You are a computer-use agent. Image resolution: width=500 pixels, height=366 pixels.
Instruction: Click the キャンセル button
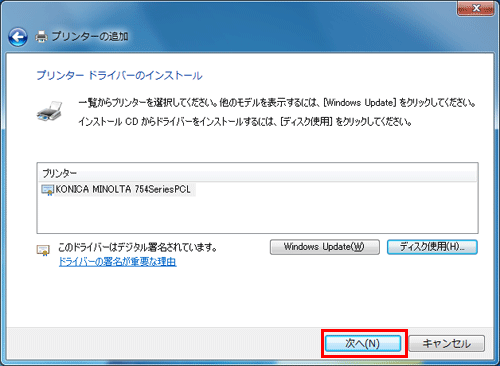(447, 343)
